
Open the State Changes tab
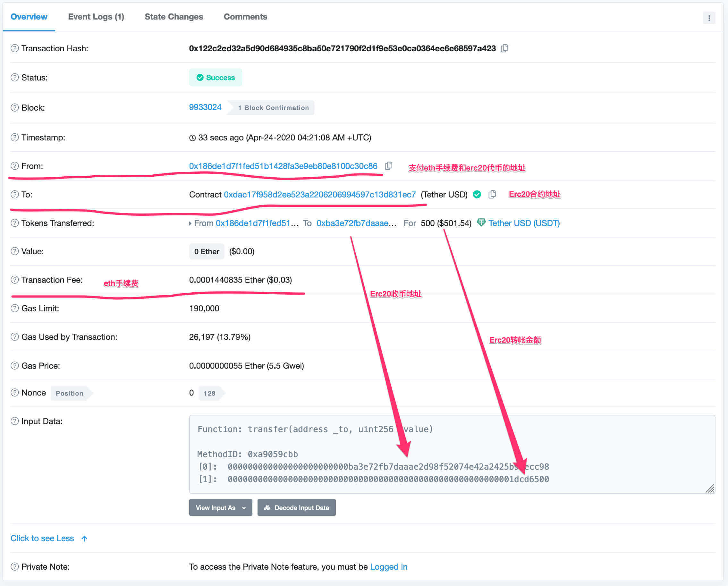coord(174,17)
